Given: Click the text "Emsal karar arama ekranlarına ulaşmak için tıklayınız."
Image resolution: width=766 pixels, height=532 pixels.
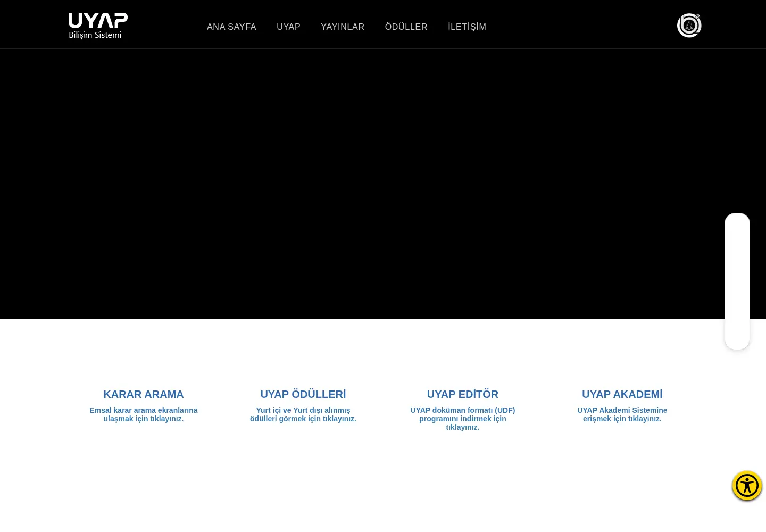Looking at the screenshot, I should pyautogui.click(x=144, y=414).
